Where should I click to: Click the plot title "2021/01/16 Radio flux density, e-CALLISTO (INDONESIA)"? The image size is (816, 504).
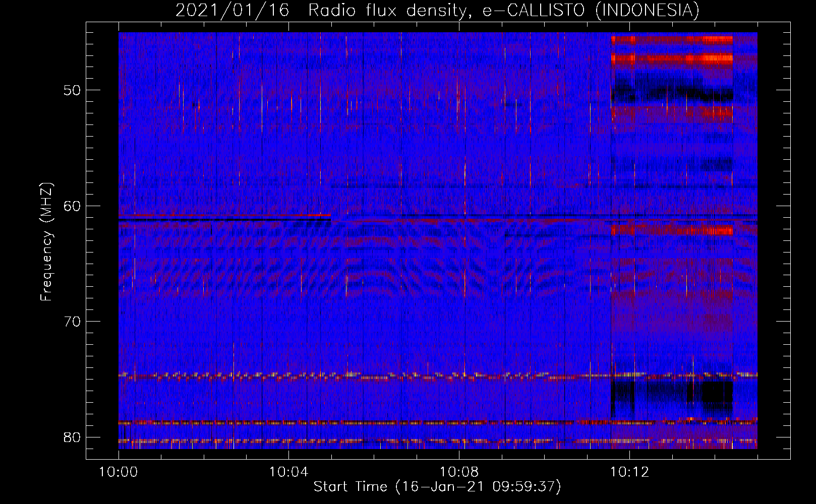pos(437,11)
